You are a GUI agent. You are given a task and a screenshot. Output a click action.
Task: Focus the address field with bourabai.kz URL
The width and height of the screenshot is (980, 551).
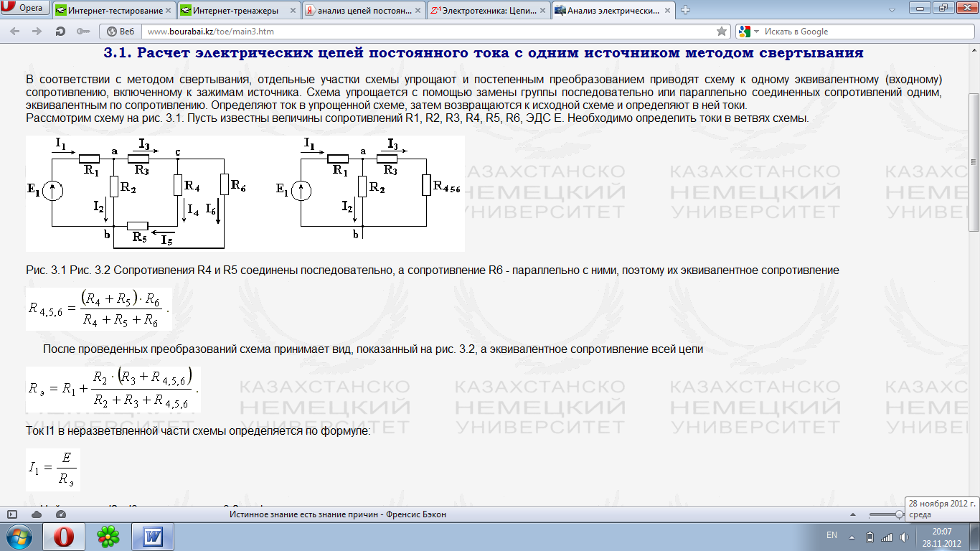tap(430, 32)
